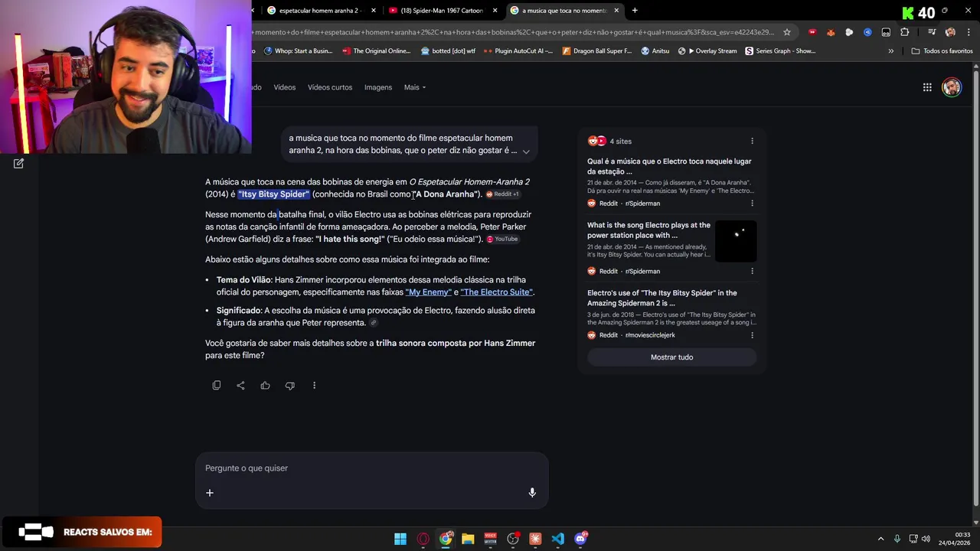This screenshot has width=980, height=551.
Task: Open thumbnail of second Reddit source
Action: (x=736, y=241)
